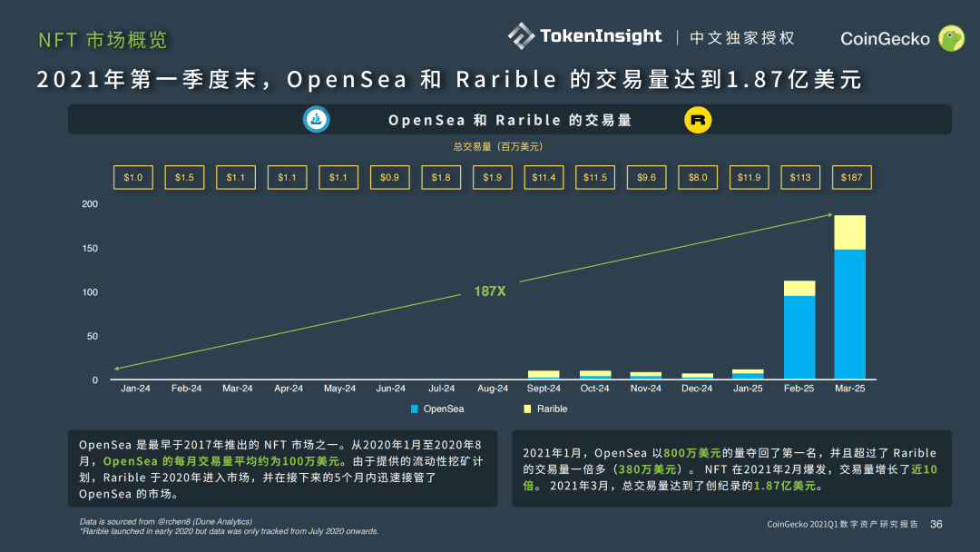Viewport: 980px width, 552px height.
Task: Click the 总交易量（百万美元）subtitle
Action: click(498, 147)
